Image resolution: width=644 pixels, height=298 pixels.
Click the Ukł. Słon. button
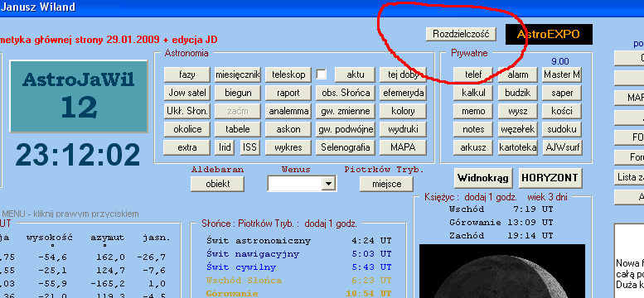187,111
